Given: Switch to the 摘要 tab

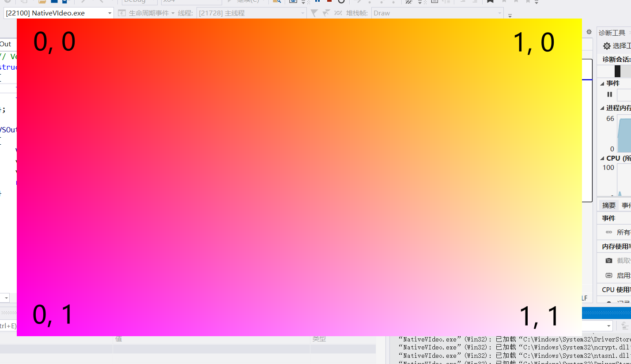Looking at the screenshot, I should click(609, 205).
